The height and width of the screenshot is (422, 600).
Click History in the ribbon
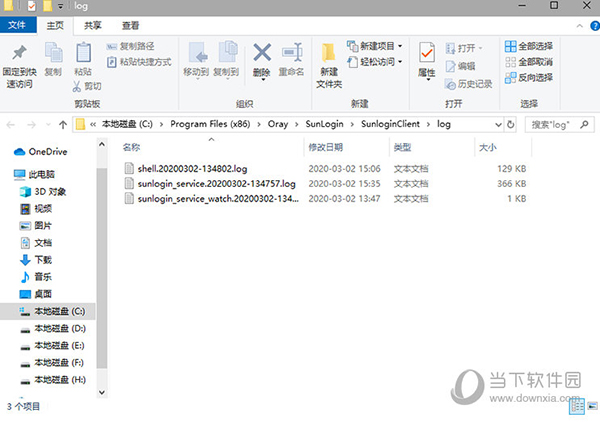coord(468,84)
